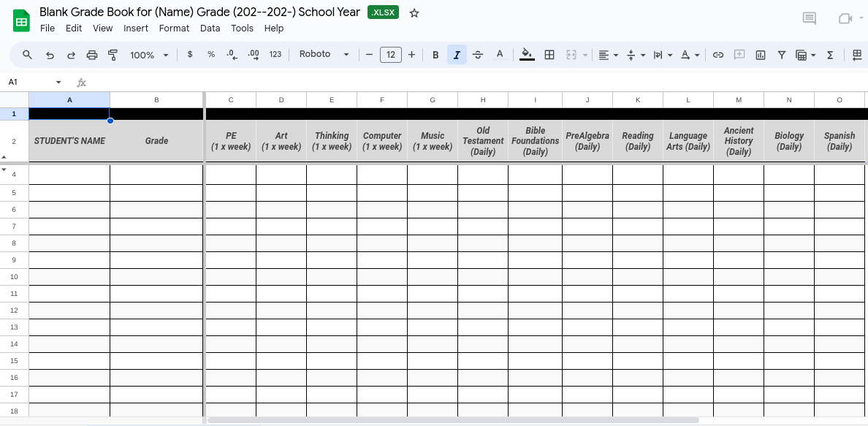Toggle italic formatting off
This screenshot has height=426, width=868.
coord(457,55)
